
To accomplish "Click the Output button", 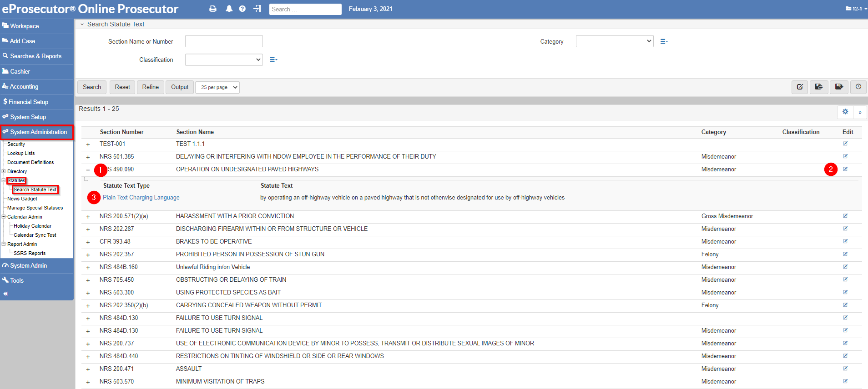I will tap(180, 87).
